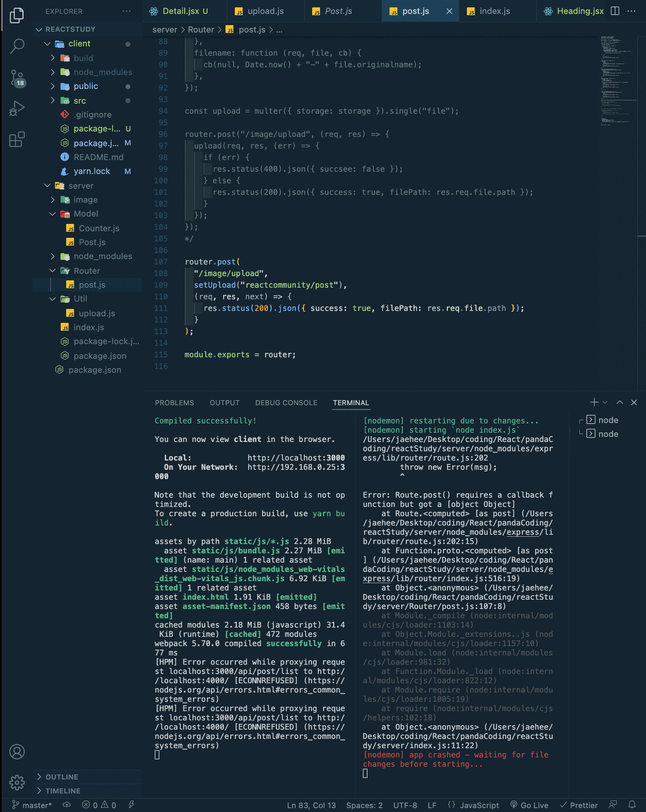Open the DEBUG CONSOLE panel tab
Screen dimensions: 646x812
click(x=286, y=403)
